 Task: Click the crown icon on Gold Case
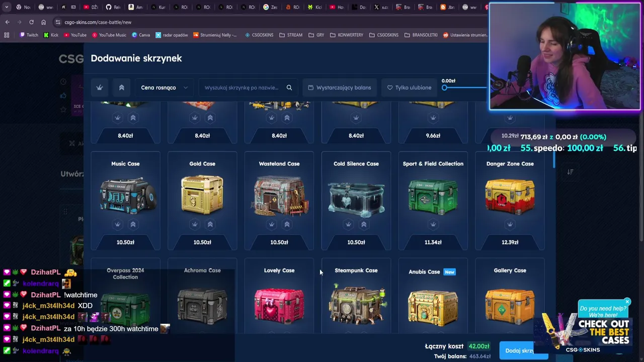coord(194,224)
